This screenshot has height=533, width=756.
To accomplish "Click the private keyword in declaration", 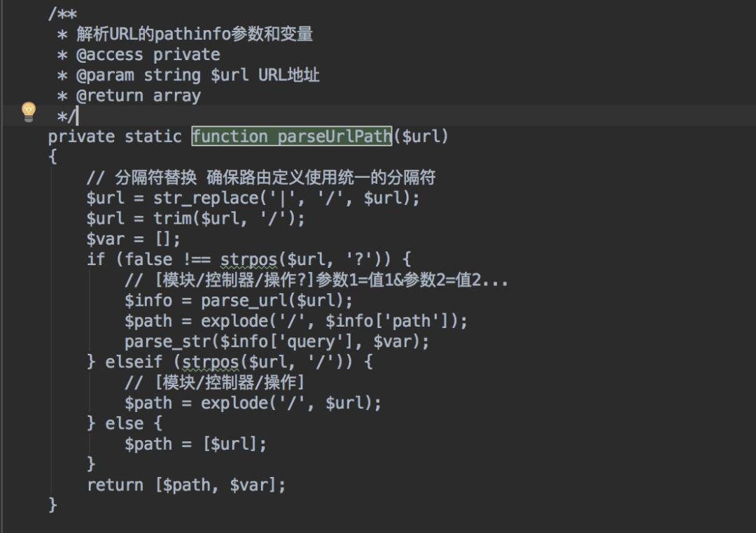I will [x=81, y=136].
